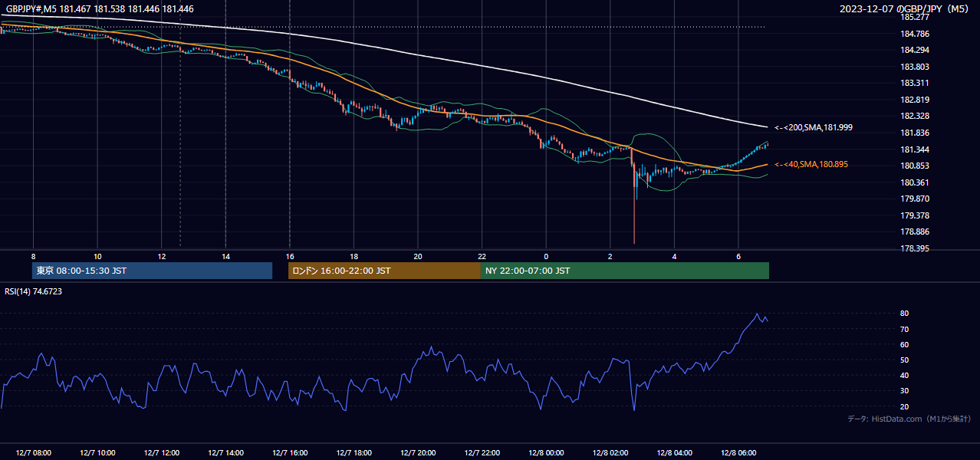Click the 12/7 12:00 bottom time label

tap(161, 453)
